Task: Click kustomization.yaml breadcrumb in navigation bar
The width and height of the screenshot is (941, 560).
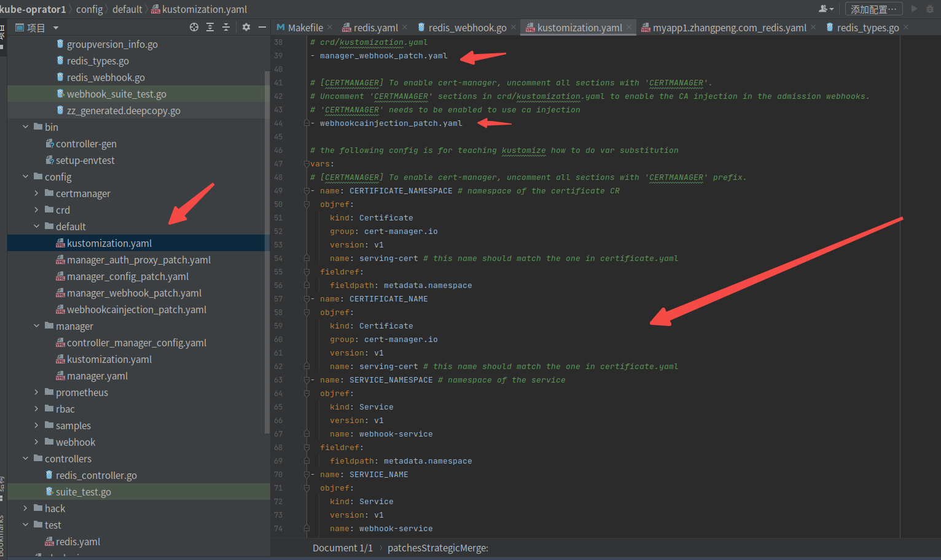Action: pyautogui.click(x=205, y=9)
